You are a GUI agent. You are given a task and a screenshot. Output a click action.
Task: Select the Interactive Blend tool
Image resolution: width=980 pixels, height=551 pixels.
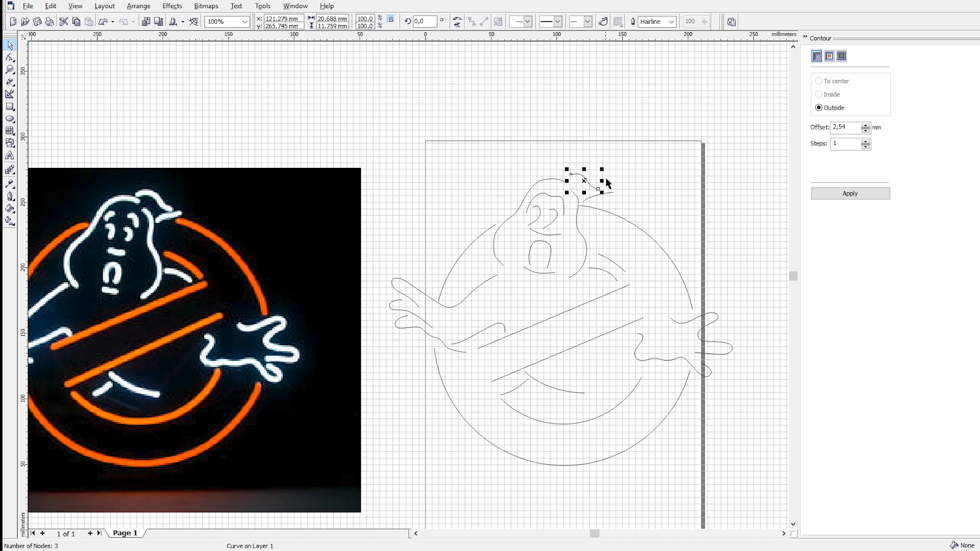point(10,170)
